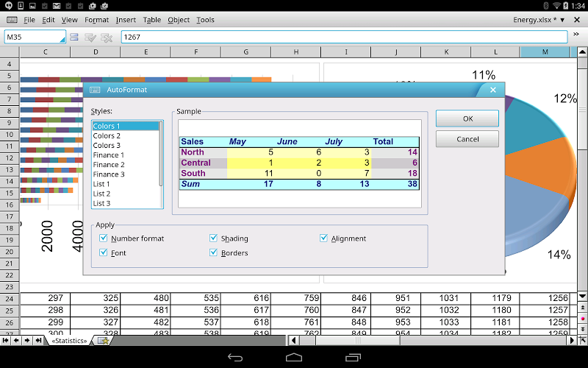Click the formula bar input showing 1267
Viewport: 588px width, 368px height.
344,37
